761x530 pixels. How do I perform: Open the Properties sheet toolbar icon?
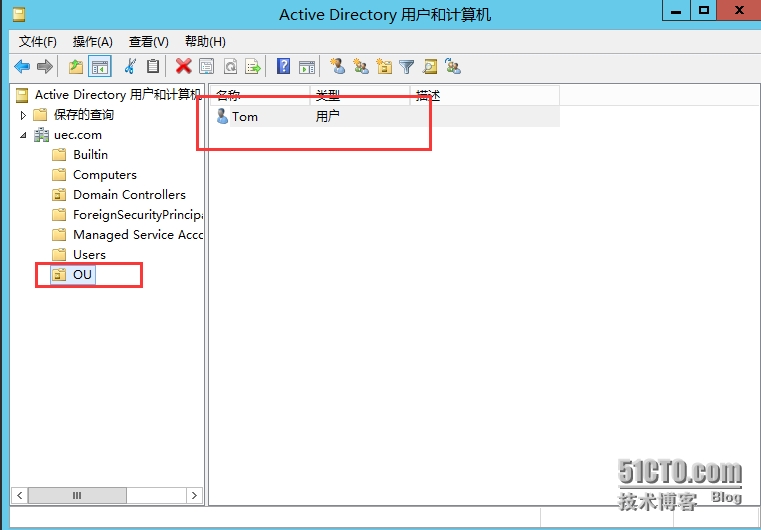click(207, 66)
